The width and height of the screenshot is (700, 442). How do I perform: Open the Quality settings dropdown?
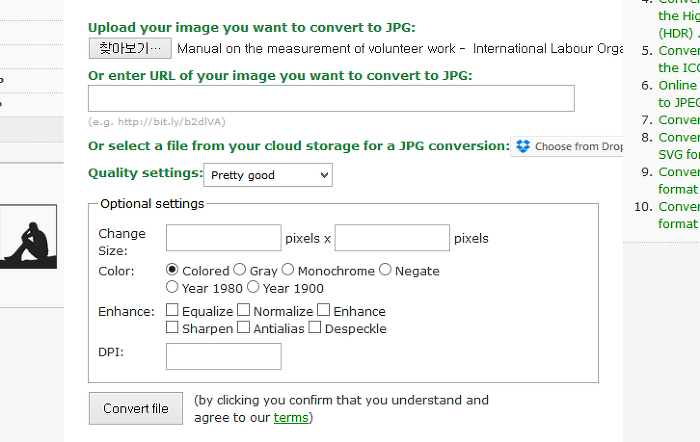point(268,175)
